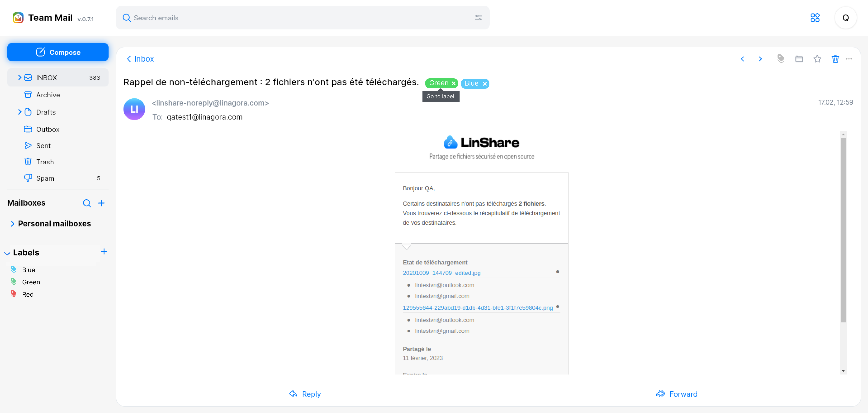Collapse the Labels section
868x413 pixels.
point(7,253)
